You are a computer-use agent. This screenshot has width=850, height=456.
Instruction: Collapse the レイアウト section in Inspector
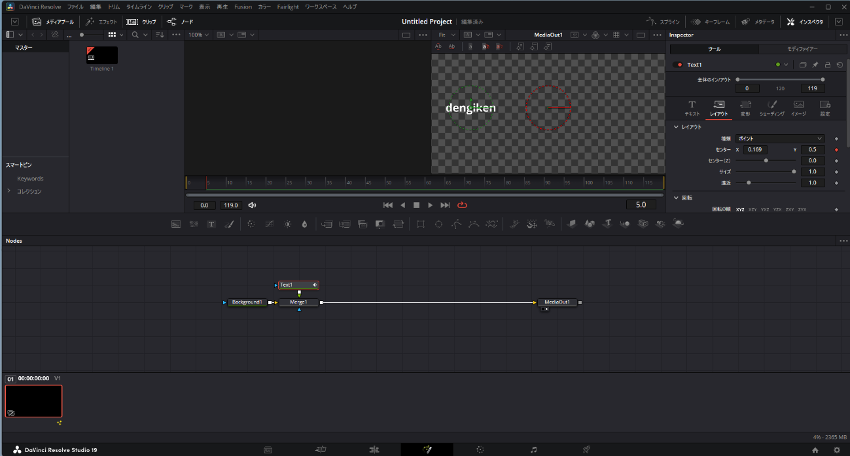tap(676, 127)
